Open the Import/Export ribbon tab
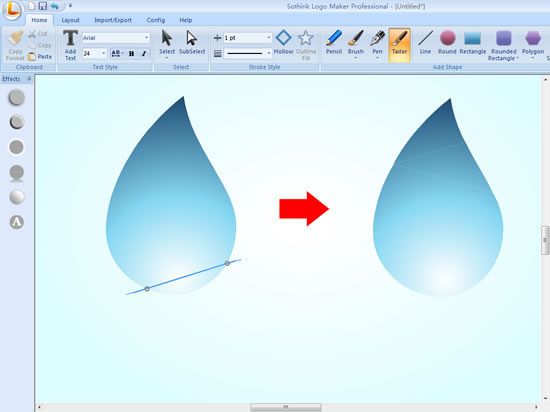 pyautogui.click(x=113, y=20)
